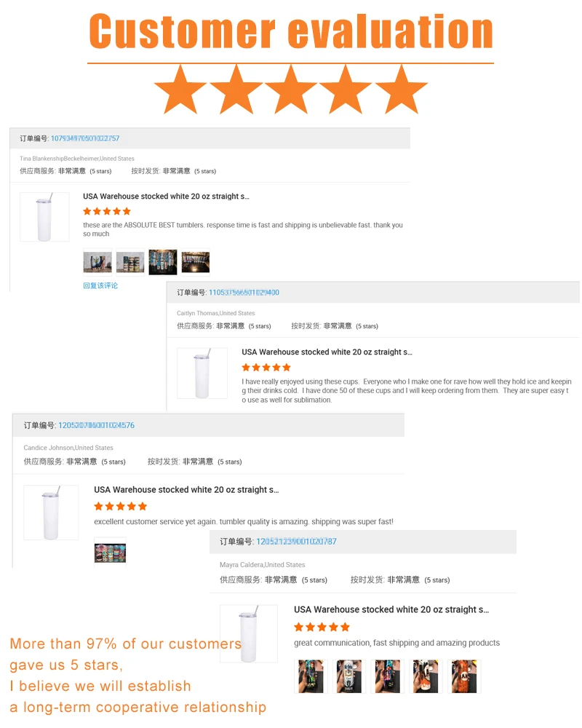Click tumbler product image in Tina's review
Screen dimensions: 582x728
point(44,217)
